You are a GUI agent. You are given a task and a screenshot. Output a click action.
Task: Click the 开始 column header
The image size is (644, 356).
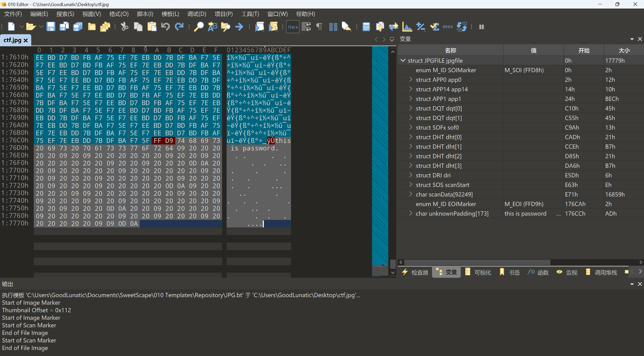pos(584,50)
